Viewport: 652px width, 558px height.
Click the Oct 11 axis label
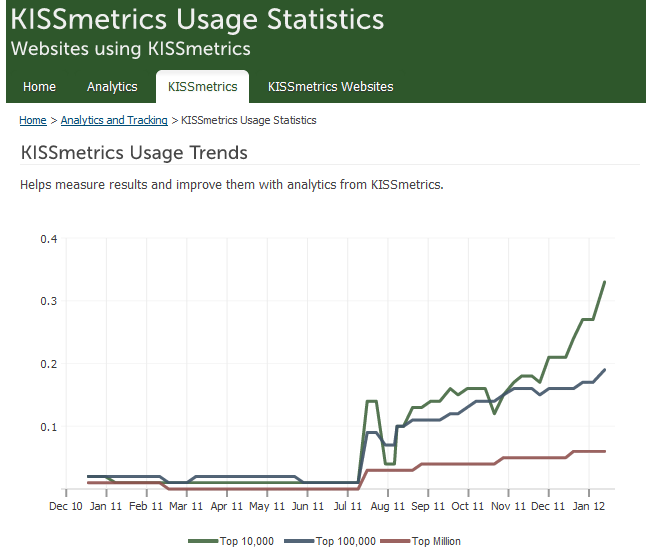[x=468, y=506]
